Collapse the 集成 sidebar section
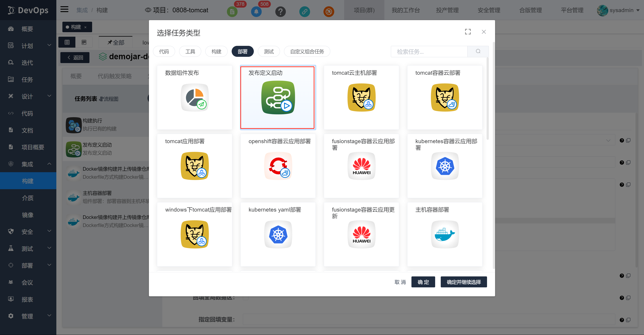This screenshot has width=644, height=335. click(49, 164)
